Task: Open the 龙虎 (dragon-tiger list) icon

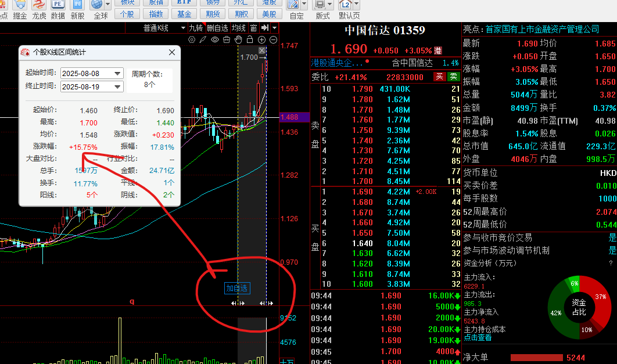Action: [x=39, y=9]
